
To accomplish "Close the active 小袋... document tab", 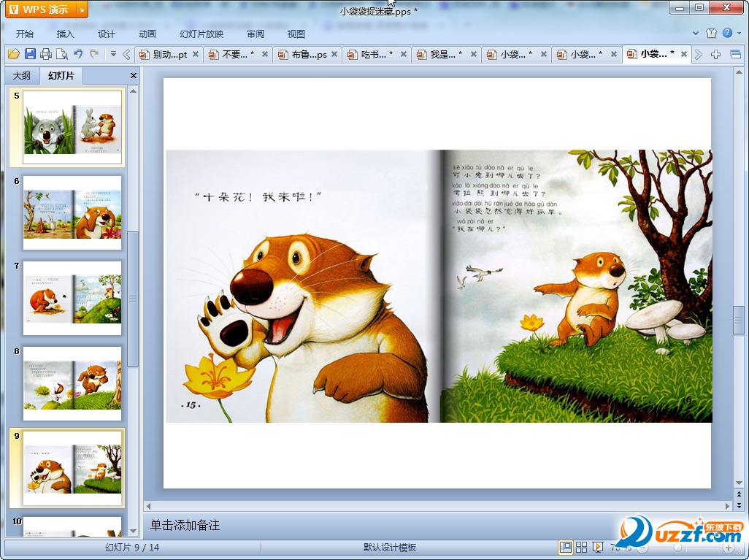I will pyautogui.click(x=684, y=55).
